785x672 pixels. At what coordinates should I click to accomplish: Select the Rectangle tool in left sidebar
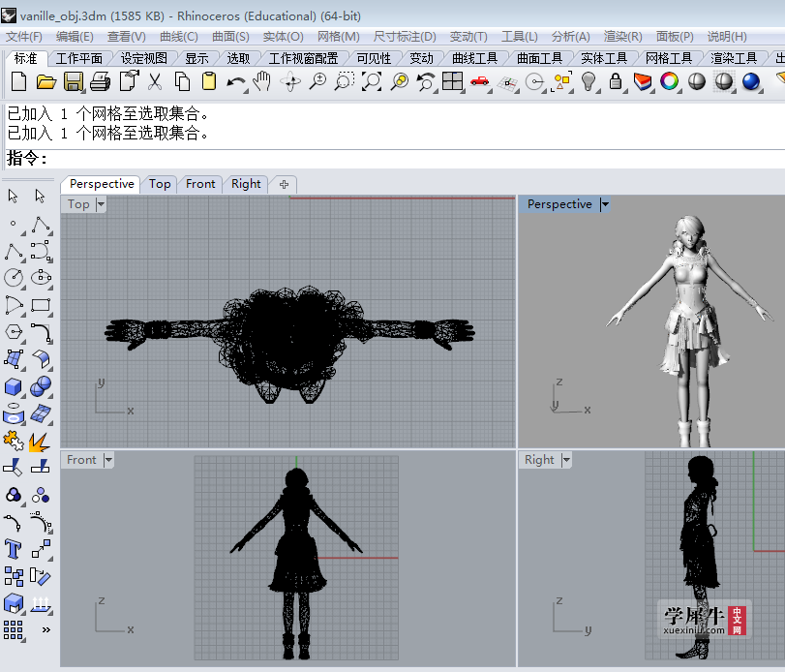coord(41,305)
